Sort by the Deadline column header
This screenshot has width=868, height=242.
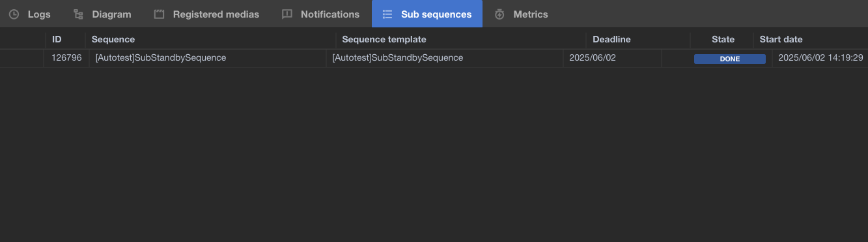click(611, 39)
